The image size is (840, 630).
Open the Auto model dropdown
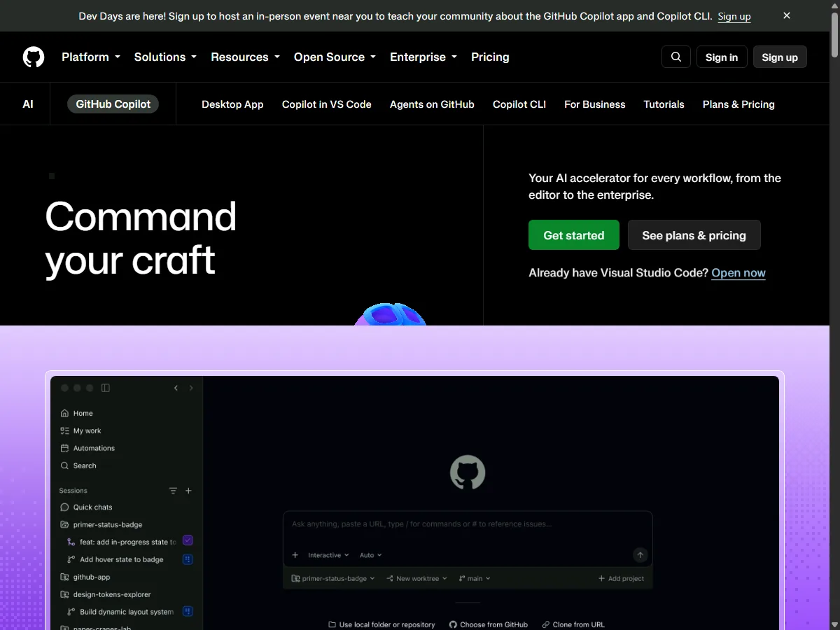tap(371, 555)
